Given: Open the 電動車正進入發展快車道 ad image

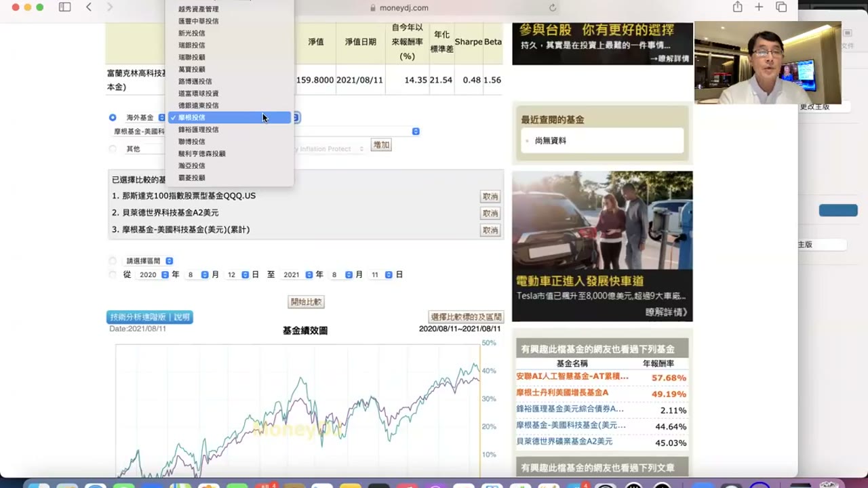Looking at the screenshot, I should [602, 246].
